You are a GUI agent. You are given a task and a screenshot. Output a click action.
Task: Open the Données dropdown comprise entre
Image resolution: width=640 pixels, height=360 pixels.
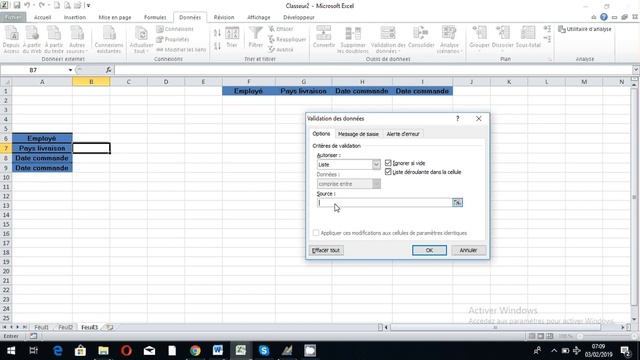[x=376, y=184]
